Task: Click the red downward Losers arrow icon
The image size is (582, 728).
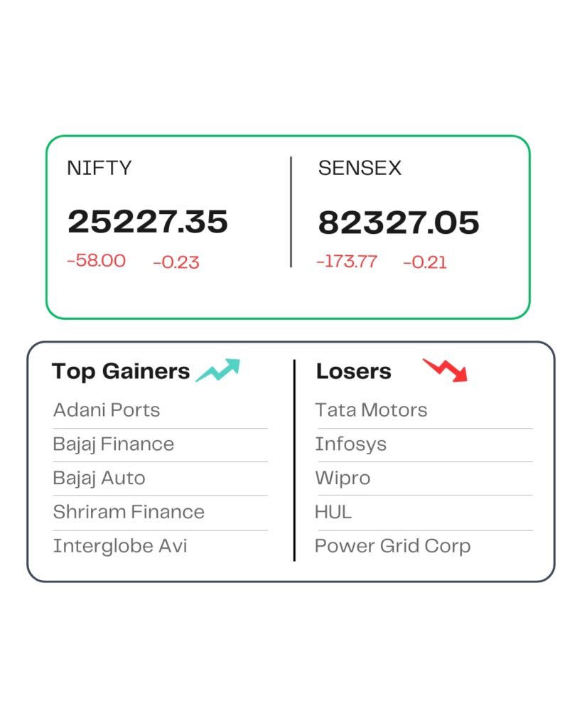Action: tap(446, 370)
